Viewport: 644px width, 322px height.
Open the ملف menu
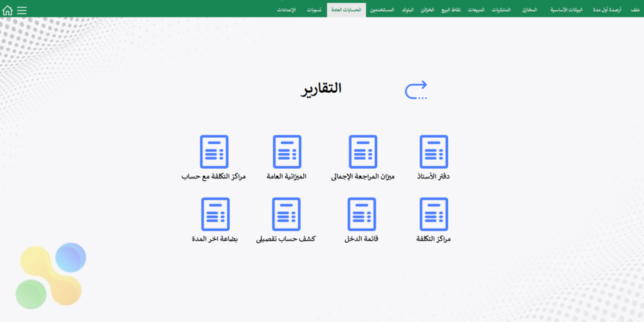(635, 10)
